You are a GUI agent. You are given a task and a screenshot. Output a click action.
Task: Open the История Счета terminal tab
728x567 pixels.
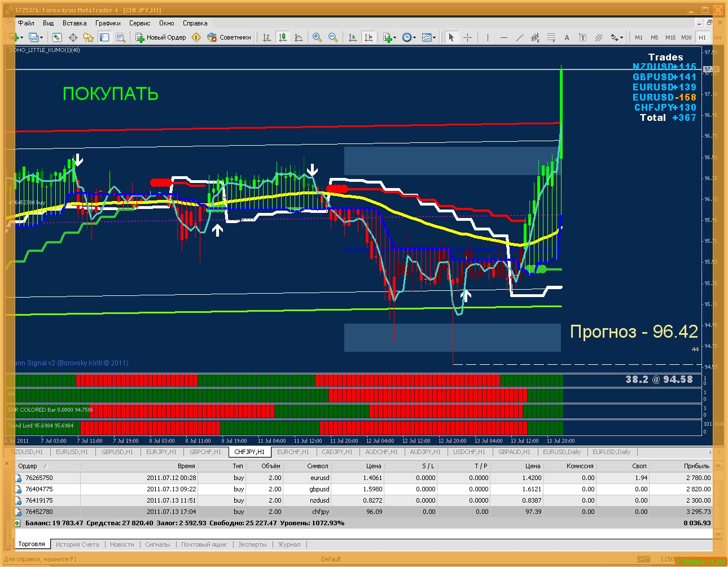pos(77,544)
